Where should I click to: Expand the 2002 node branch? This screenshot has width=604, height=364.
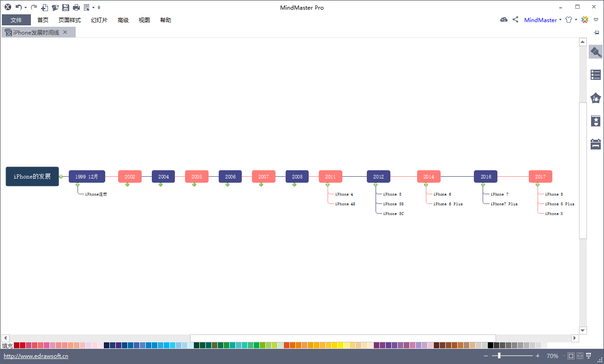point(127,185)
